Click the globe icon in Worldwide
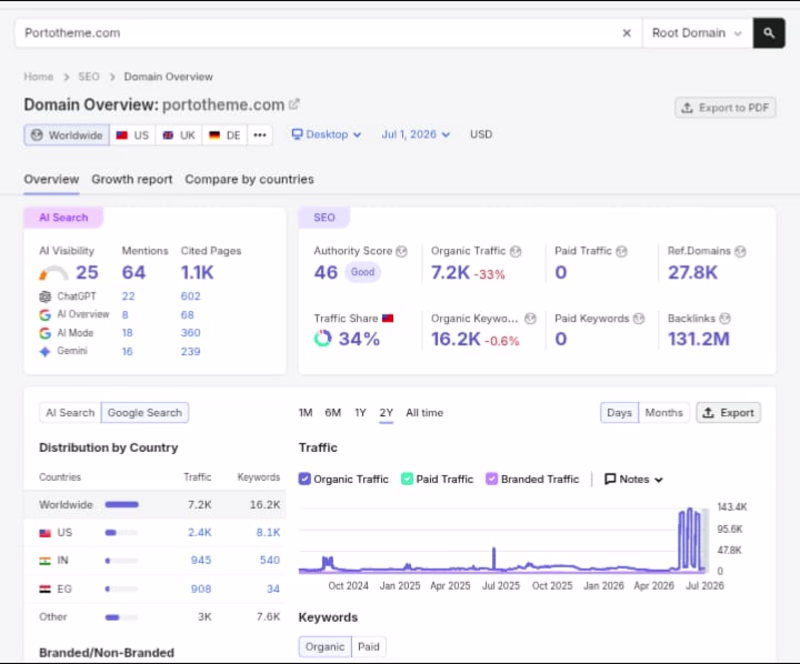 click(x=37, y=135)
